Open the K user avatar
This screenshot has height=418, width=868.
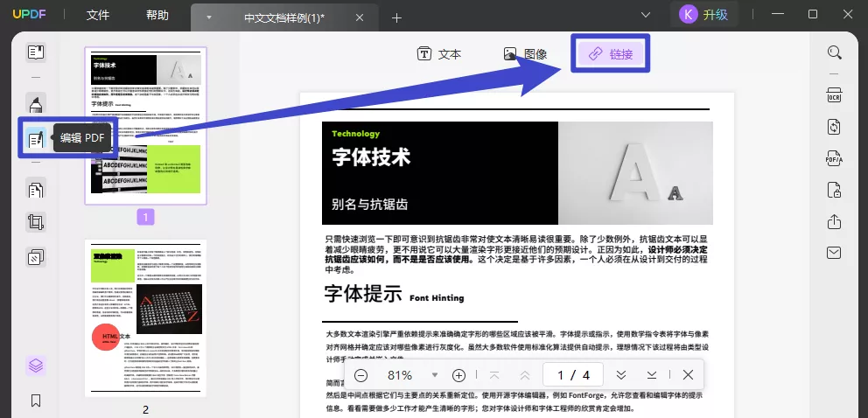[688, 15]
